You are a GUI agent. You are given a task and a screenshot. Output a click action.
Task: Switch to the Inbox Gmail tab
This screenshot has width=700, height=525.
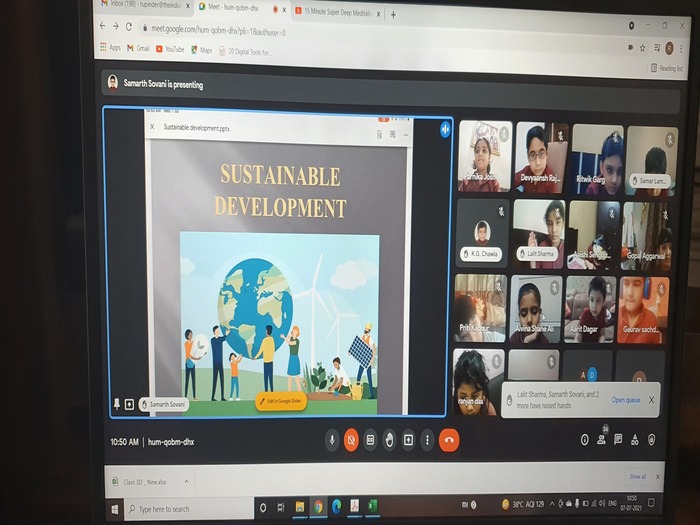(x=141, y=4)
